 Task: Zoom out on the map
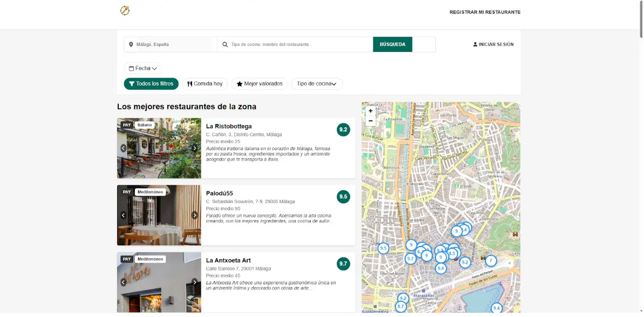(x=371, y=121)
